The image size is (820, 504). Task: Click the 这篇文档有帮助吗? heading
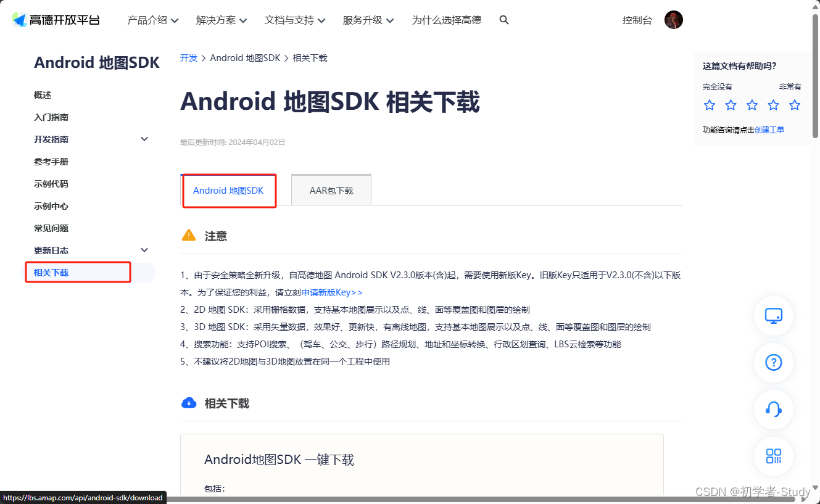pyautogui.click(x=740, y=66)
